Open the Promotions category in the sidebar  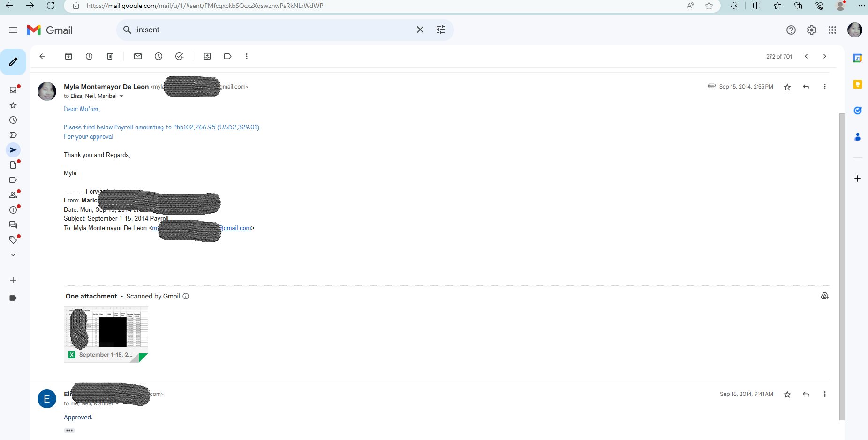(x=13, y=240)
